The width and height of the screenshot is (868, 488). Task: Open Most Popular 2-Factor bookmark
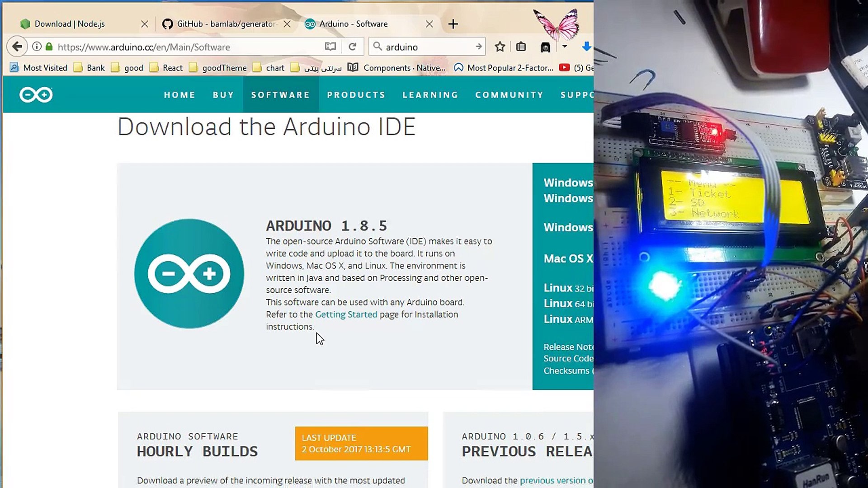(x=504, y=68)
